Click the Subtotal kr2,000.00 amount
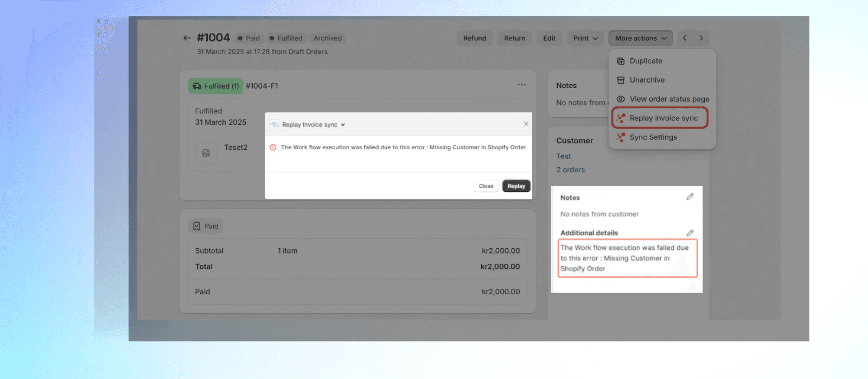Image resolution: width=868 pixels, height=379 pixels. (x=501, y=251)
